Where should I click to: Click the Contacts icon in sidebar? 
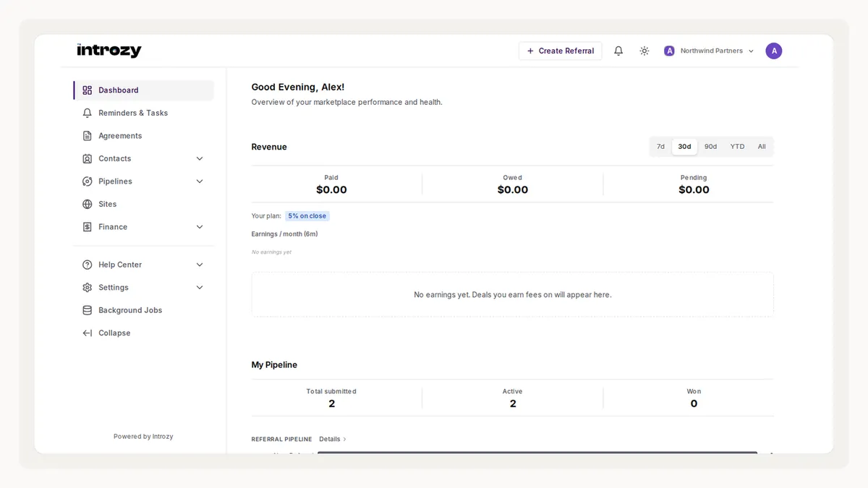tap(87, 158)
